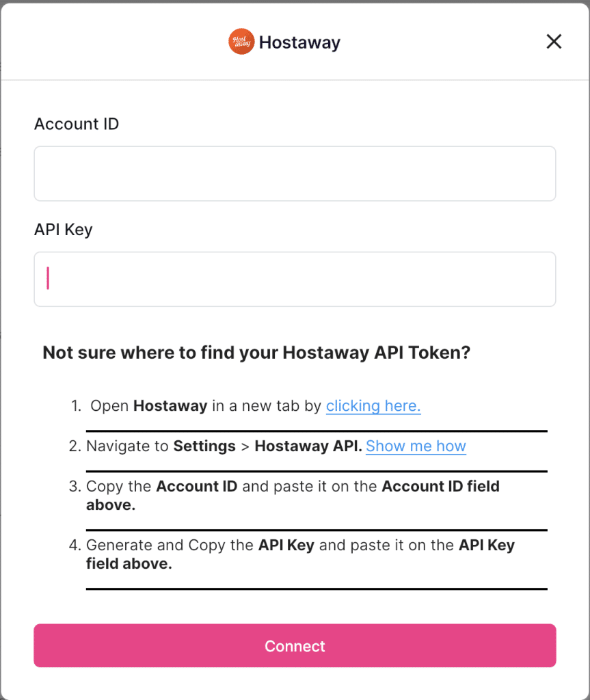The height and width of the screenshot is (700, 590).
Task: Click inside the API Key input field
Action: pos(295,279)
